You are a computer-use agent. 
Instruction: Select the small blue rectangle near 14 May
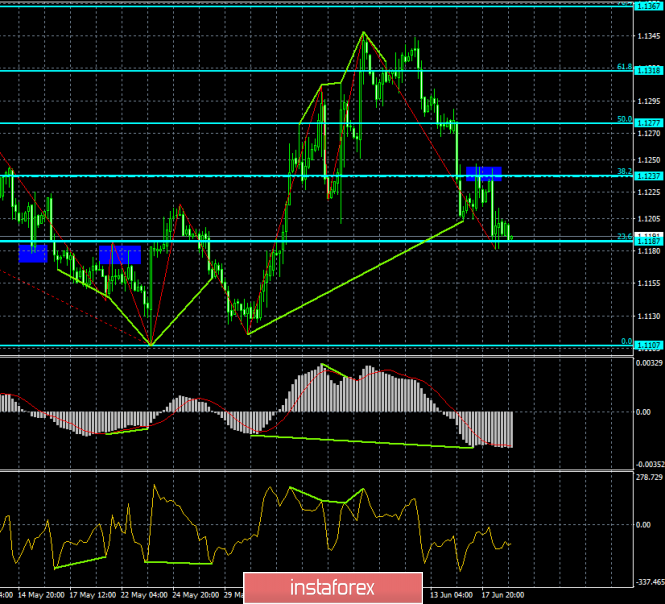coord(33,253)
